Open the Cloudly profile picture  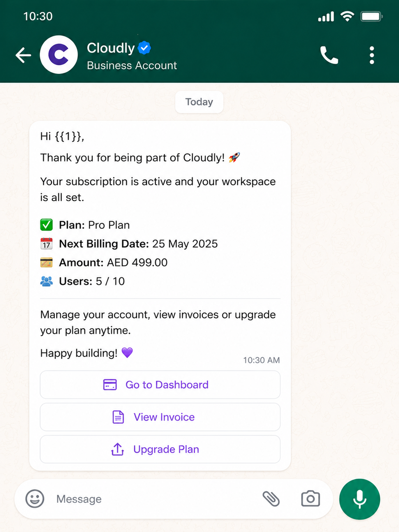tap(58, 55)
